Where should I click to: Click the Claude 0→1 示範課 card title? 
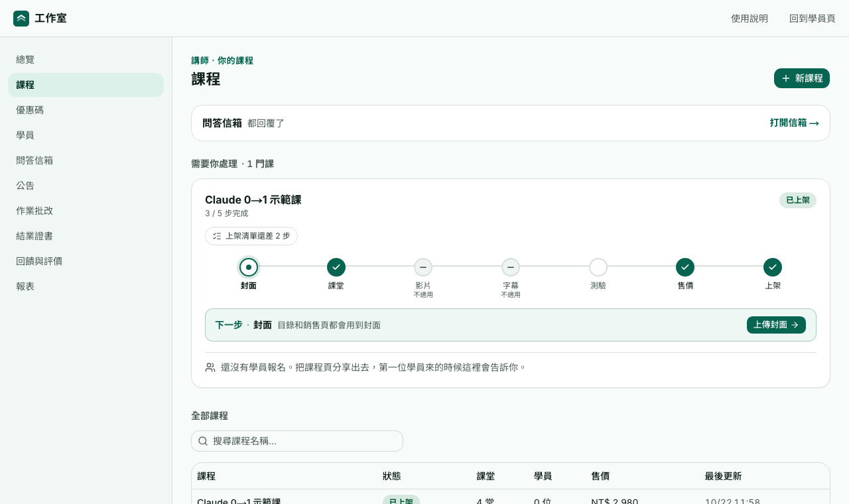(253, 200)
